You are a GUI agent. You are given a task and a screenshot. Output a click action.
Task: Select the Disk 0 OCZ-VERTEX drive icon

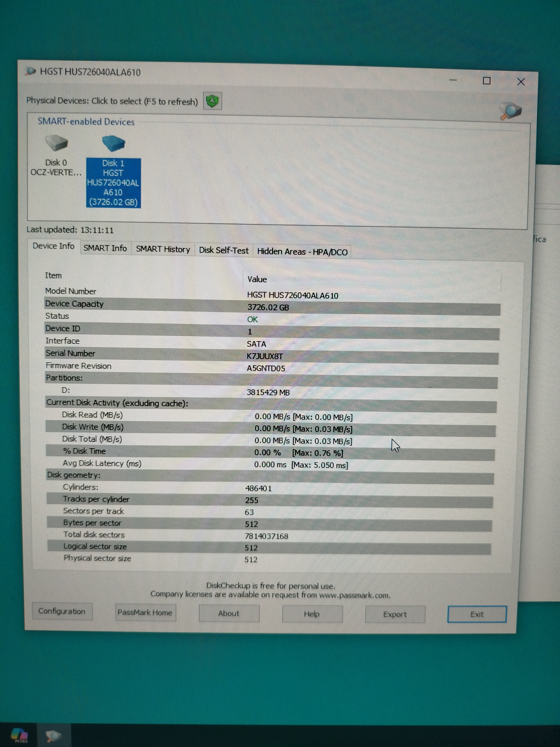[56, 143]
